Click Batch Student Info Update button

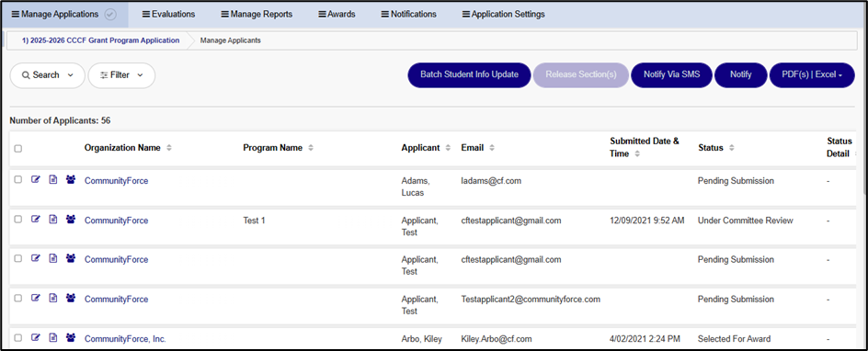(x=470, y=74)
